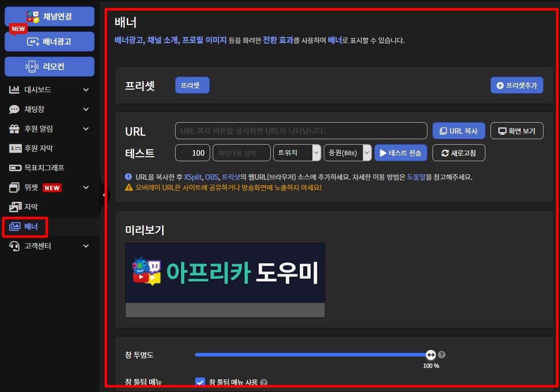Expand the 위젯 menu chevron
This screenshot has width=560, height=392.
pyautogui.click(x=86, y=187)
